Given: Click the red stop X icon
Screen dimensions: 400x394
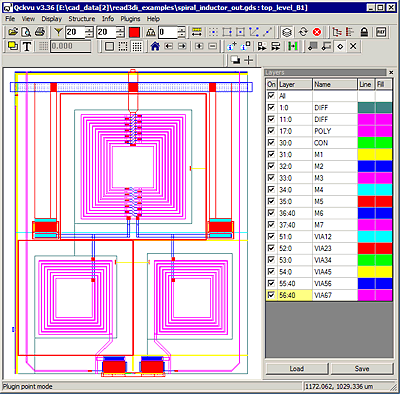Looking at the screenshot, I should click(317, 32).
